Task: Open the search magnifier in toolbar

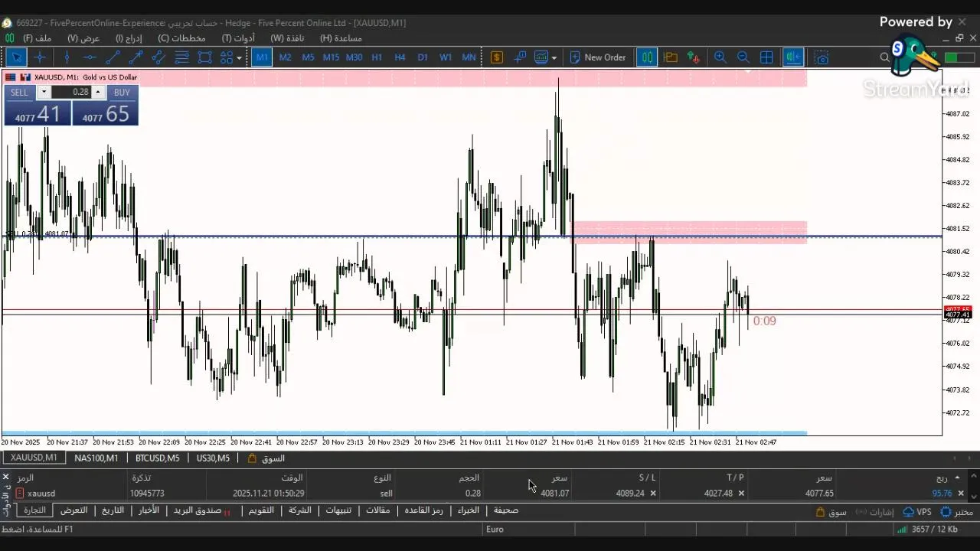Action: coord(885,57)
